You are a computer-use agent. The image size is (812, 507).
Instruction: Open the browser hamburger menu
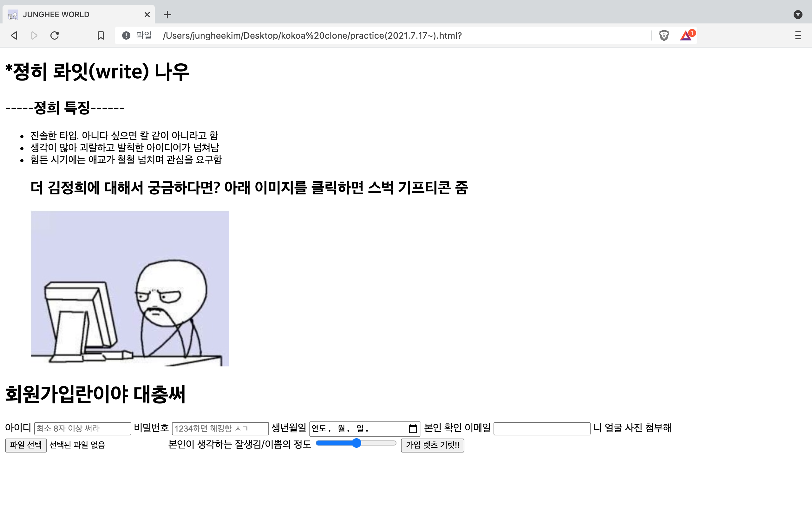[798, 35]
